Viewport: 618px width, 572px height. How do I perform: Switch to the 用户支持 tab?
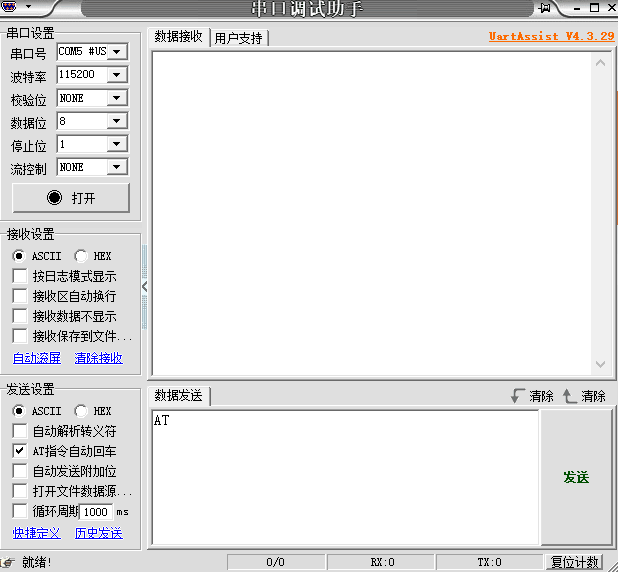(x=238, y=38)
